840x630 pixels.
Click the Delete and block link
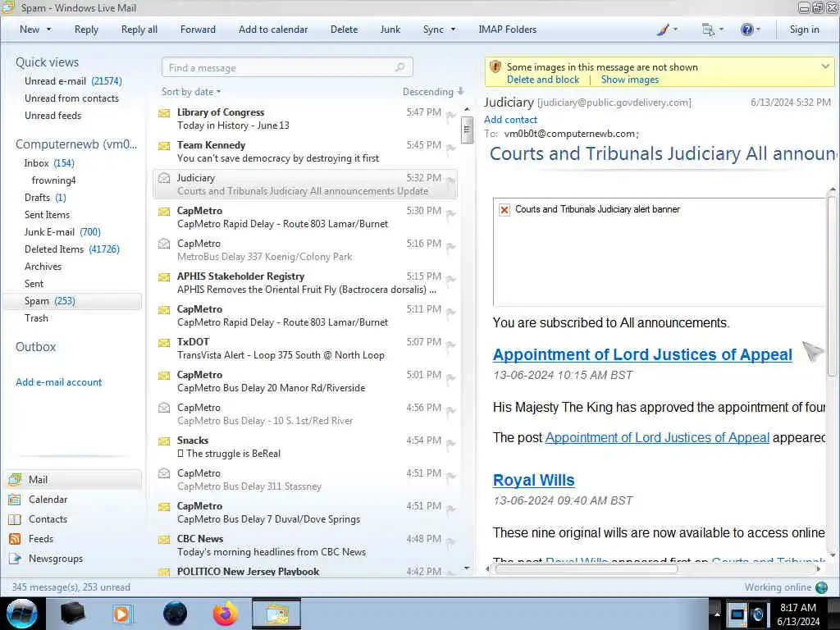(x=543, y=80)
